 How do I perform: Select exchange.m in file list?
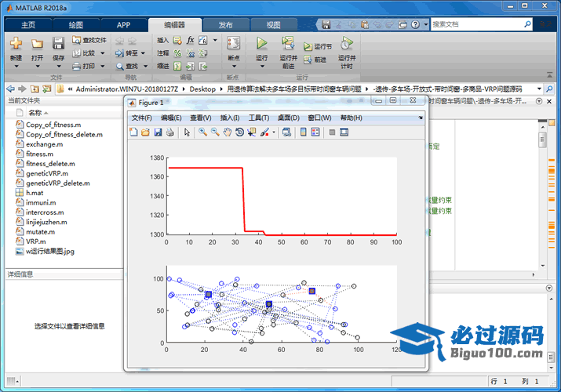click(x=45, y=144)
